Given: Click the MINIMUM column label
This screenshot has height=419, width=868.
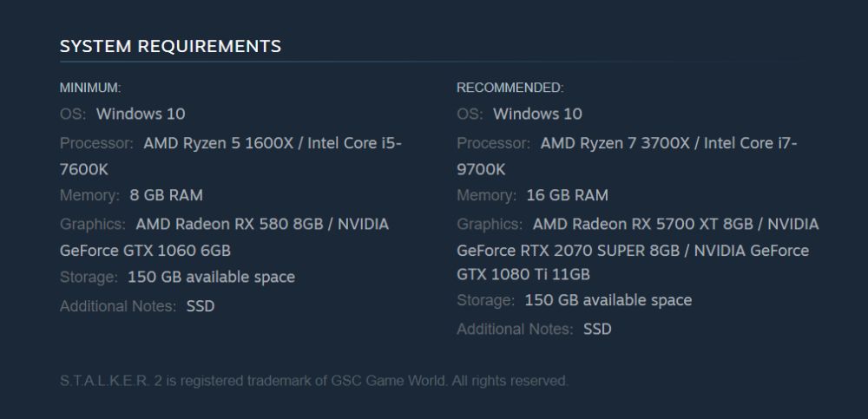Looking at the screenshot, I should click(x=90, y=88).
